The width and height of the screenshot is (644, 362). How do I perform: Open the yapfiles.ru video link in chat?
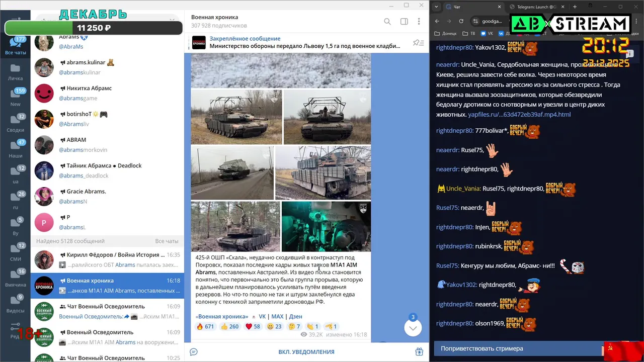519,115
